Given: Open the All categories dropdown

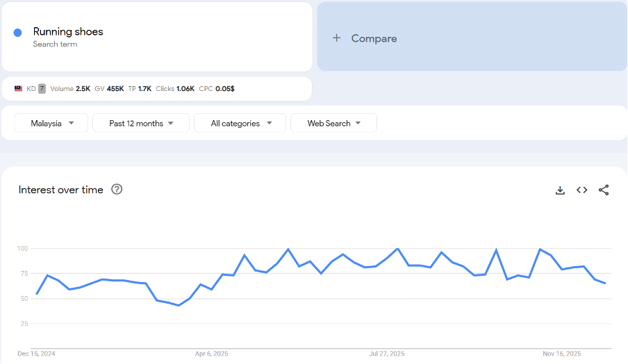Looking at the screenshot, I should [x=240, y=123].
